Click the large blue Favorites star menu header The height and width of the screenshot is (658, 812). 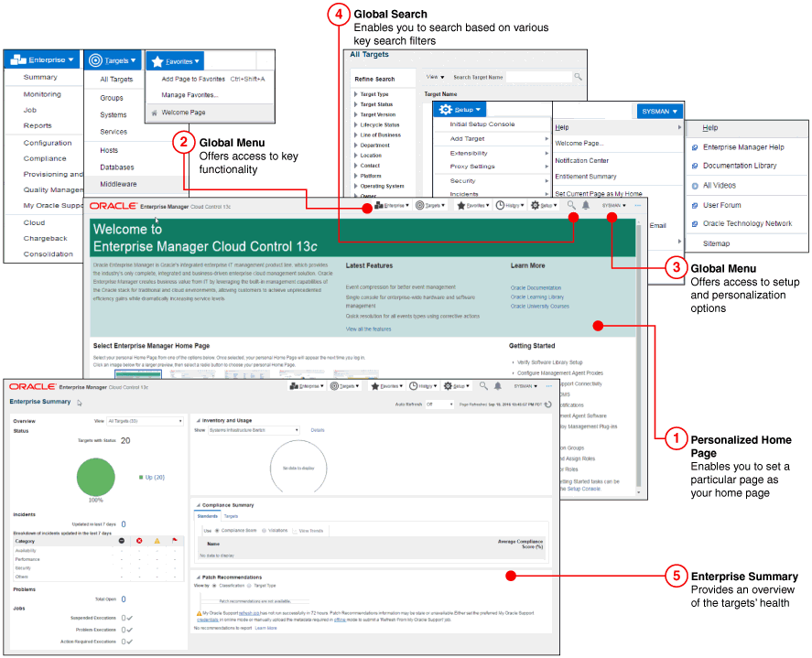[175, 61]
